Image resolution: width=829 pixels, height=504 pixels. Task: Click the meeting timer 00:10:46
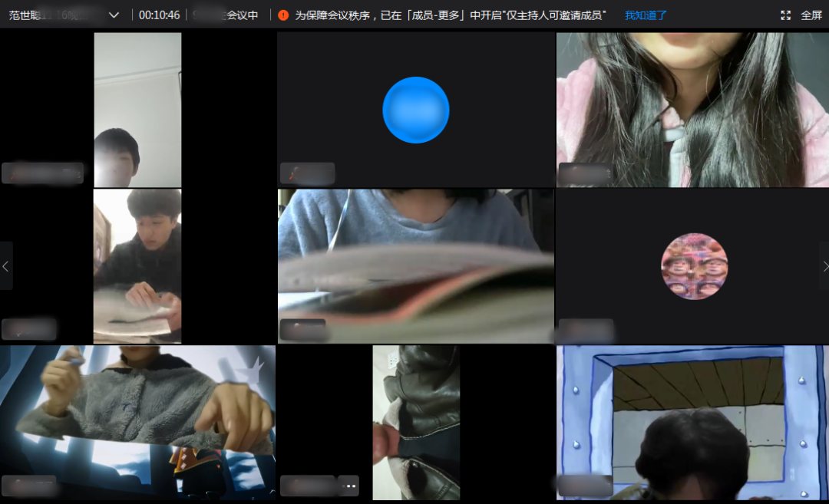click(x=160, y=15)
